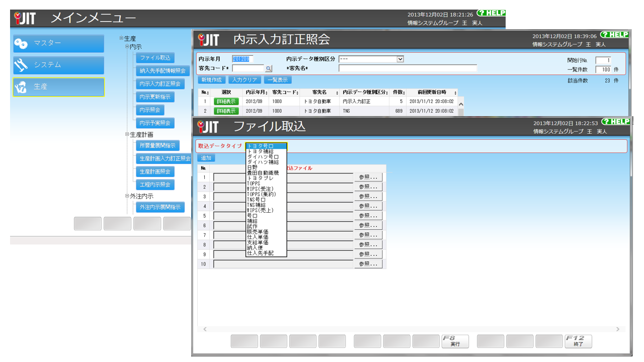
Task: Choose TNS補給 from the data type list
Action: point(266,205)
